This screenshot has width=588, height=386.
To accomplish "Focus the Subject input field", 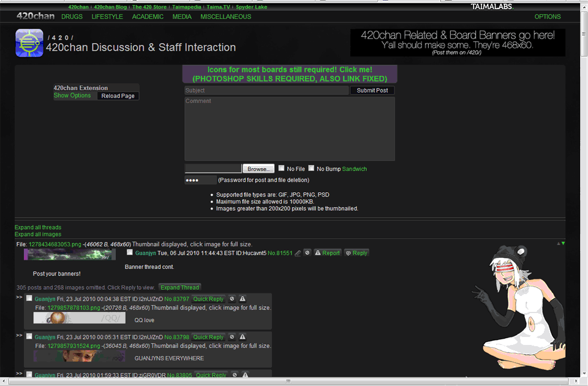I will click(x=266, y=91).
